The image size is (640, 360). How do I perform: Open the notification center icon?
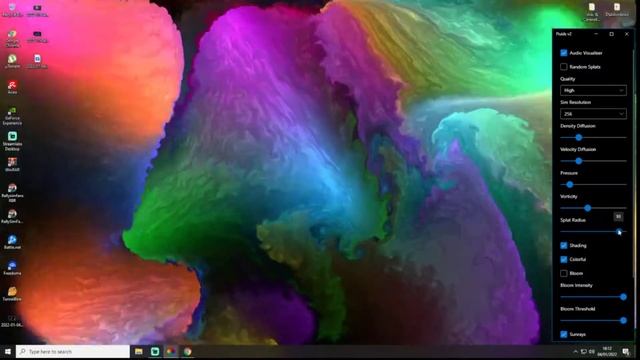coord(626,351)
